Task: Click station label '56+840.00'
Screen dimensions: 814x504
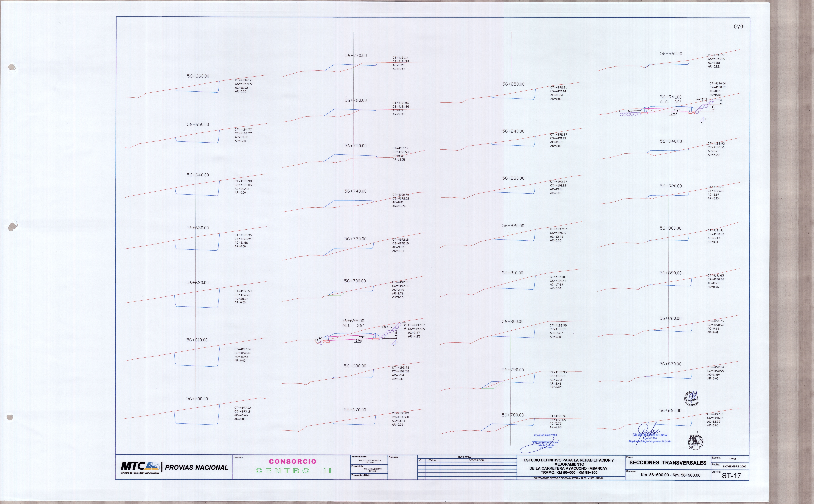Action: click(x=513, y=131)
